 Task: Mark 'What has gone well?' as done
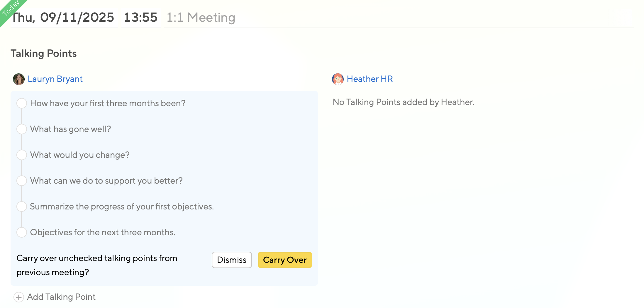tap(22, 129)
